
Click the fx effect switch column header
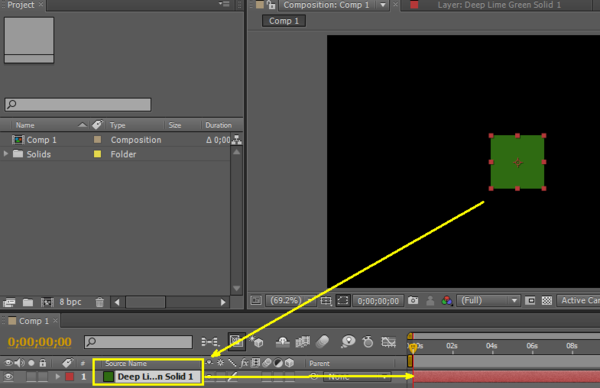[244, 363]
